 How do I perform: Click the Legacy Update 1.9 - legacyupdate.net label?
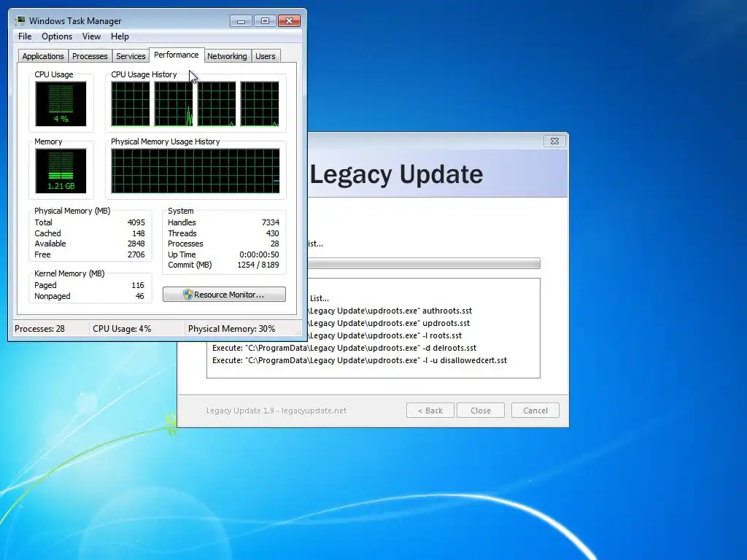(276, 411)
